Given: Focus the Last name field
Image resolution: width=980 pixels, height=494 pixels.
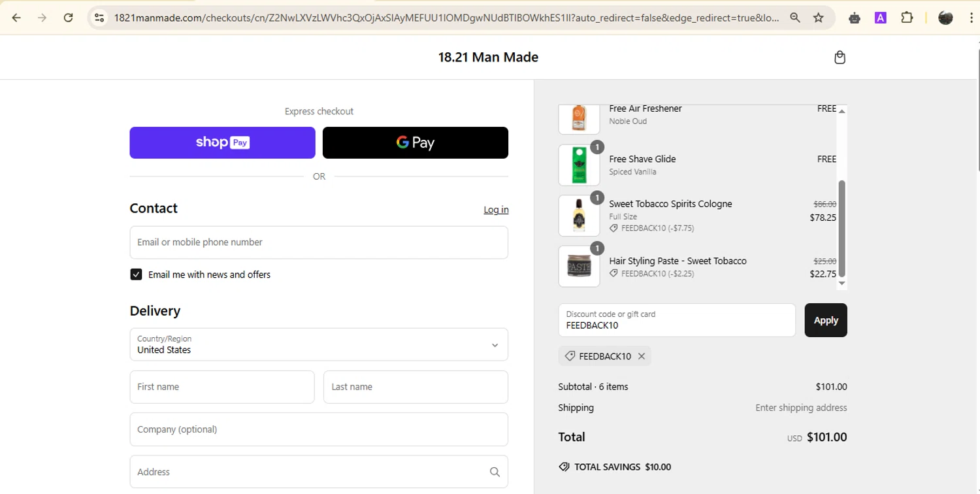Looking at the screenshot, I should click(x=416, y=387).
